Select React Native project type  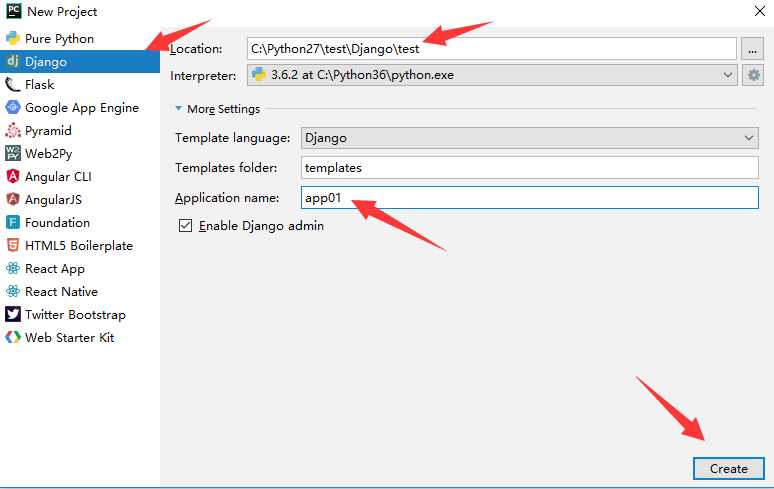[x=80, y=291]
